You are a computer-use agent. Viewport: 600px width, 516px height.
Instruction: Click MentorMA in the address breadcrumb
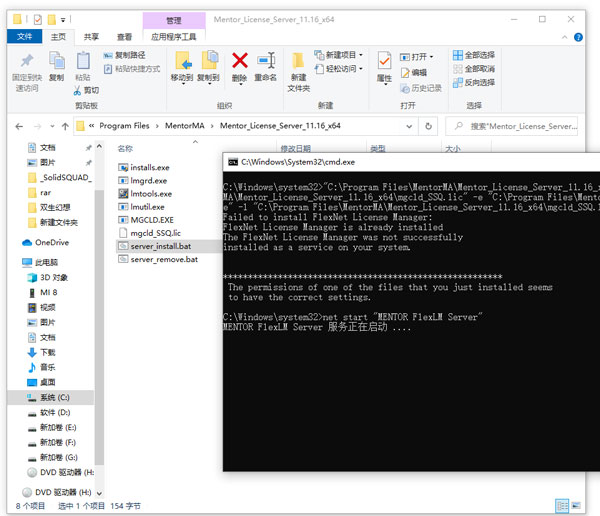click(186, 126)
